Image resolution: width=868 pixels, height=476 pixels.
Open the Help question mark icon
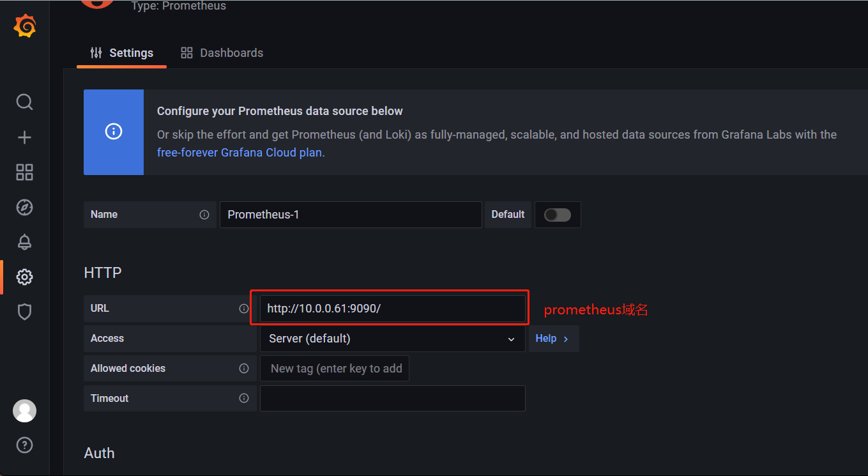[24, 445]
